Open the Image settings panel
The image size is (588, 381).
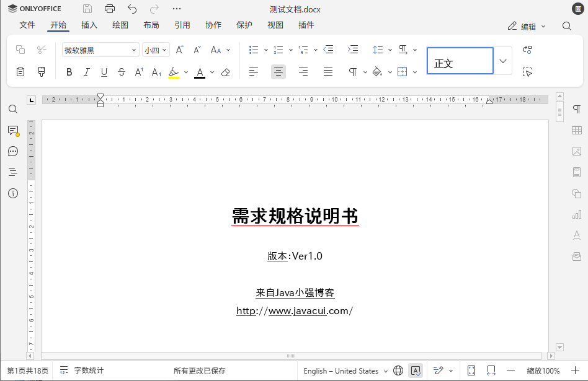(x=576, y=150)
